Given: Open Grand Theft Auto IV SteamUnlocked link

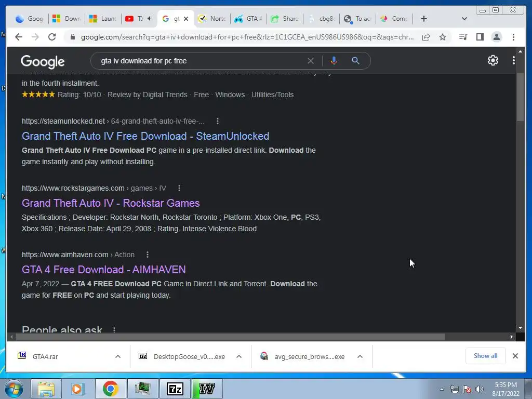Looking at the screenshot, I should pos(145,136).
